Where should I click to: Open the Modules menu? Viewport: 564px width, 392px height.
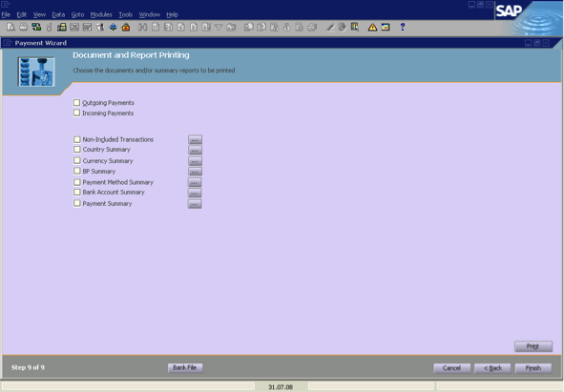pos(101,14)
